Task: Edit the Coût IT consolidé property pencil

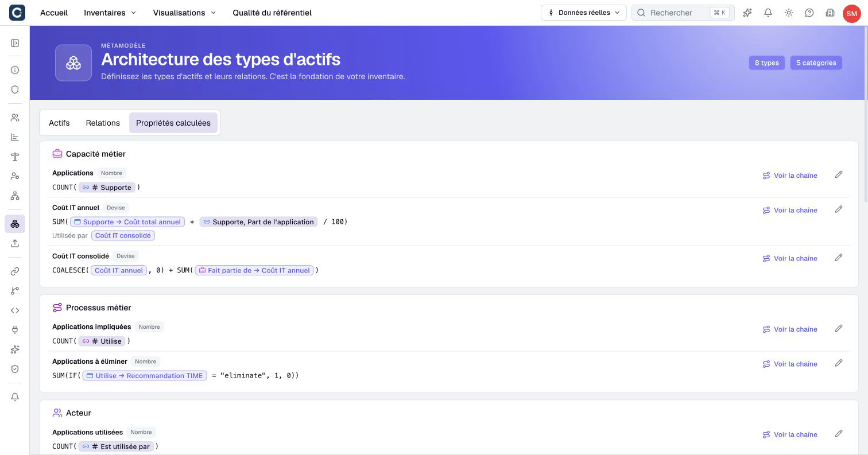Action: [839, 258]
